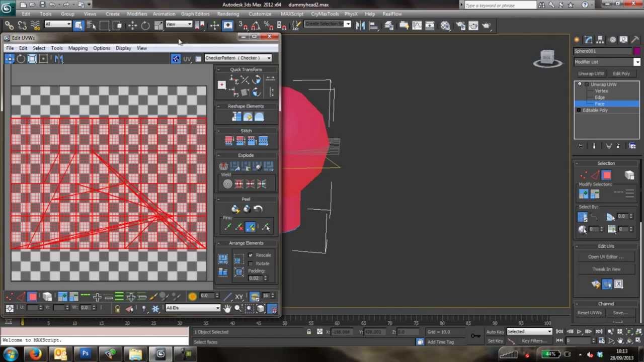Click the Unwrap UVW modifier button
Screen dimensions: 644x362
tap(591, 73)
